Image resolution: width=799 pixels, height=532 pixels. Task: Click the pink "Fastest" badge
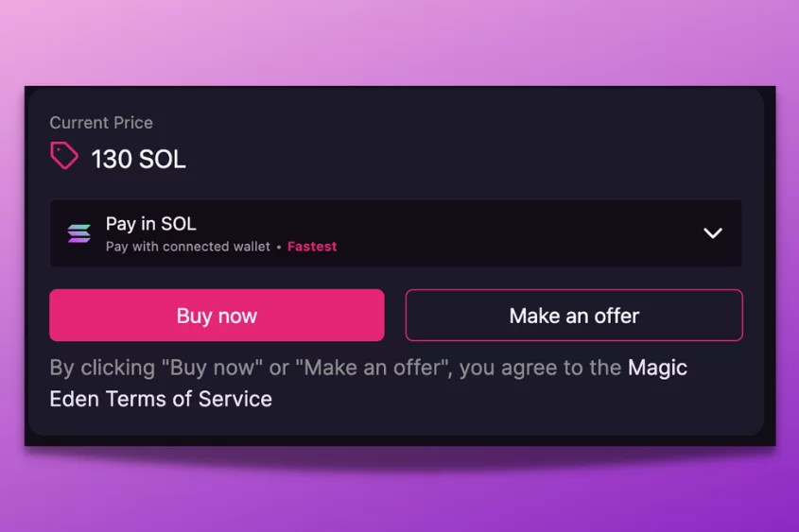point(312,247)
